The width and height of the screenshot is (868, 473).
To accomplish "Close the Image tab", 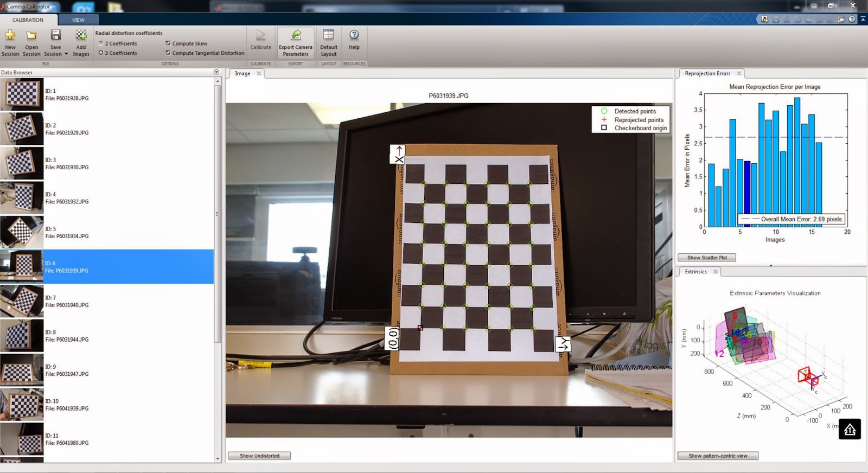I will point(259,73).
